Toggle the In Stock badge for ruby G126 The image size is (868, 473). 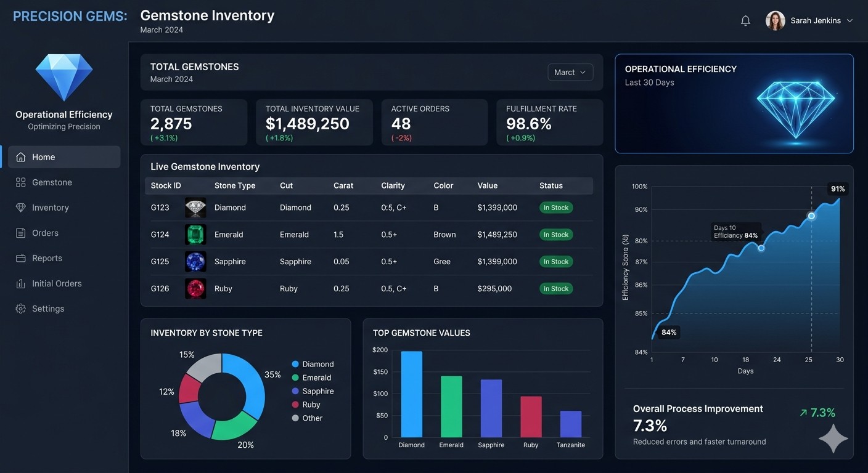(x=556, y=288)
